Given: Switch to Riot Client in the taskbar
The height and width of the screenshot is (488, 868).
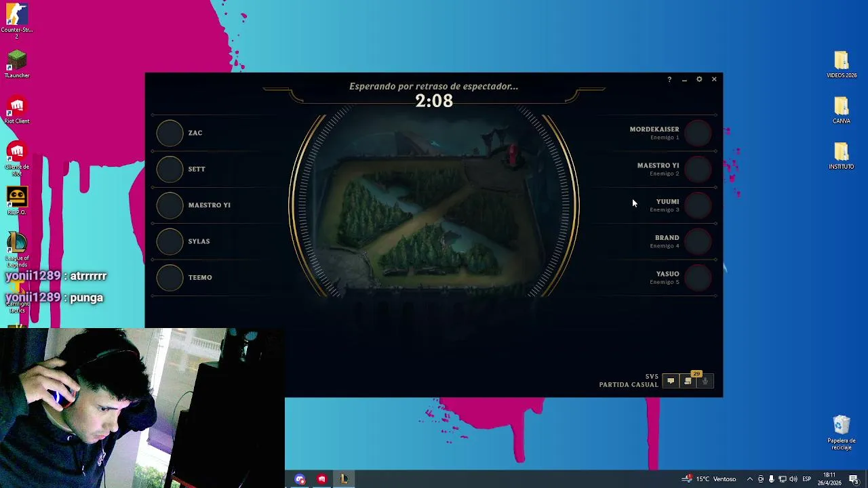Looking at the screenshot, I should 322,479.
